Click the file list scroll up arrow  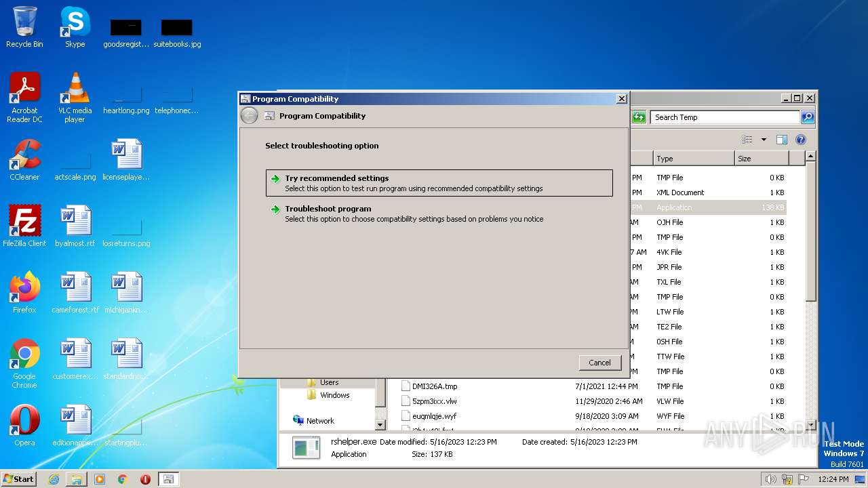click(x=810, y=157)
